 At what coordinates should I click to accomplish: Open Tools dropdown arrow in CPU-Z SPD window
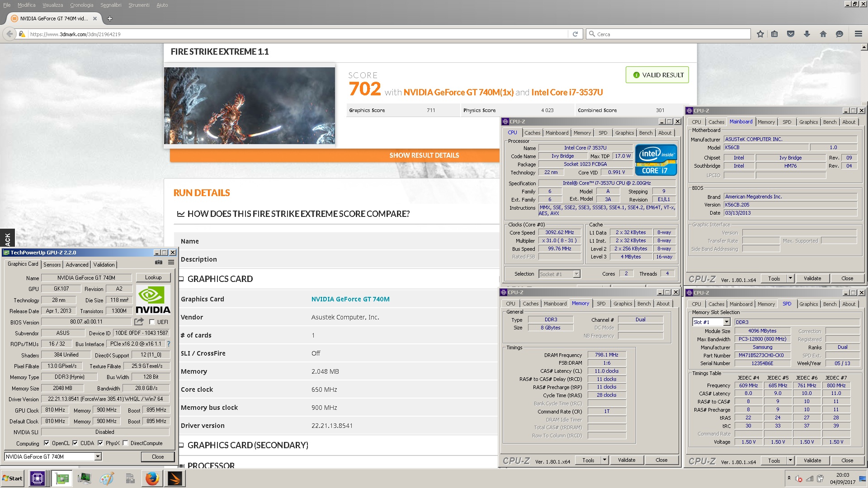(x=790, y=460)
